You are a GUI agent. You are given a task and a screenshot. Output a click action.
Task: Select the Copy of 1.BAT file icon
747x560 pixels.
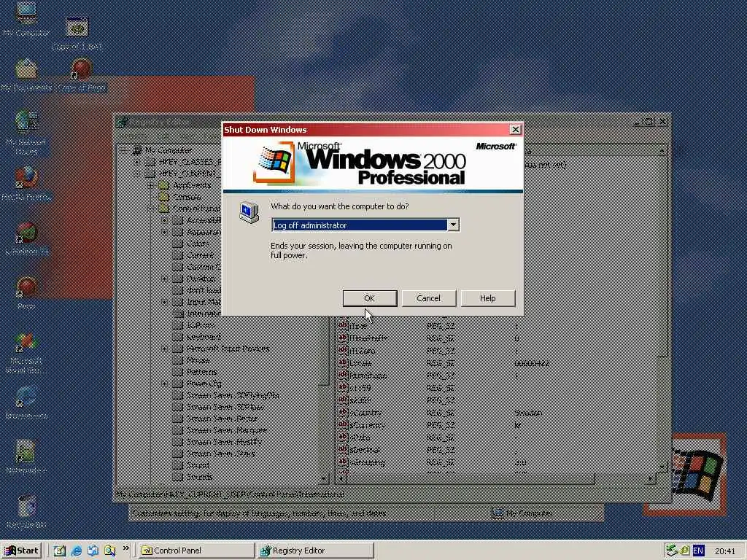(x=77, y=34)
